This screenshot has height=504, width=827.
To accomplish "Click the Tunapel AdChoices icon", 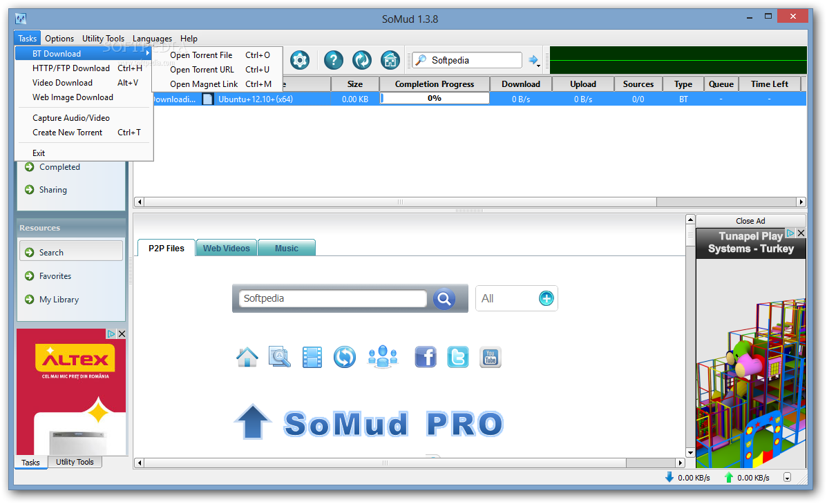I will coord(790,233).
